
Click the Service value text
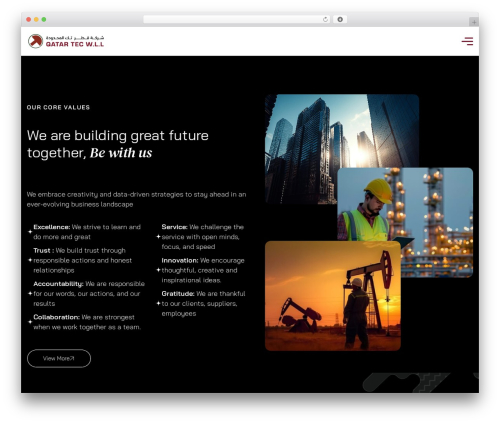click(203, 237)
